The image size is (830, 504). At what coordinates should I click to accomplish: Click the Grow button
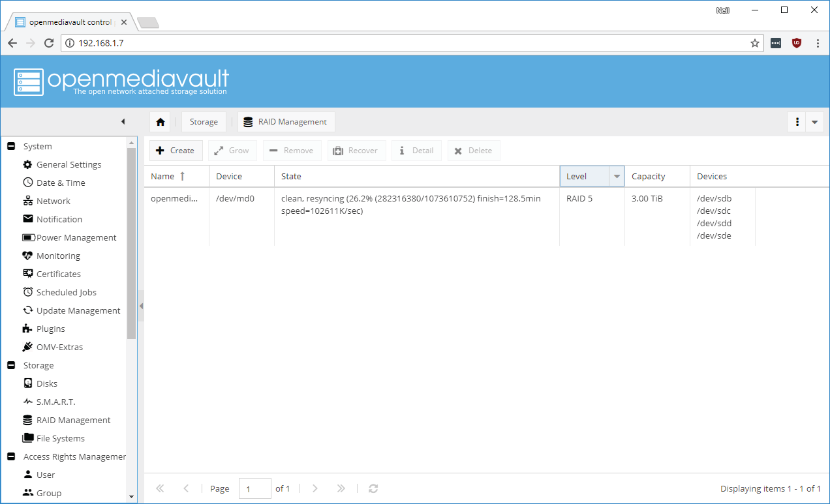(232, 151)
